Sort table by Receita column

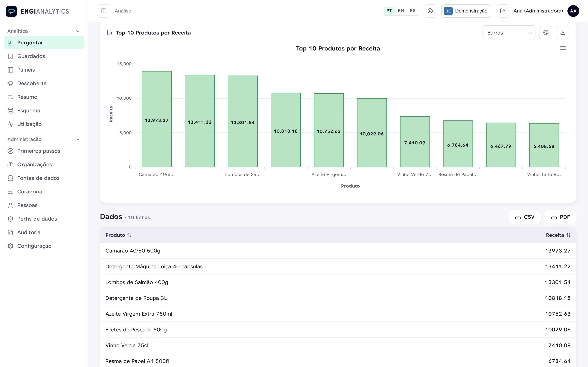[558, 235]
